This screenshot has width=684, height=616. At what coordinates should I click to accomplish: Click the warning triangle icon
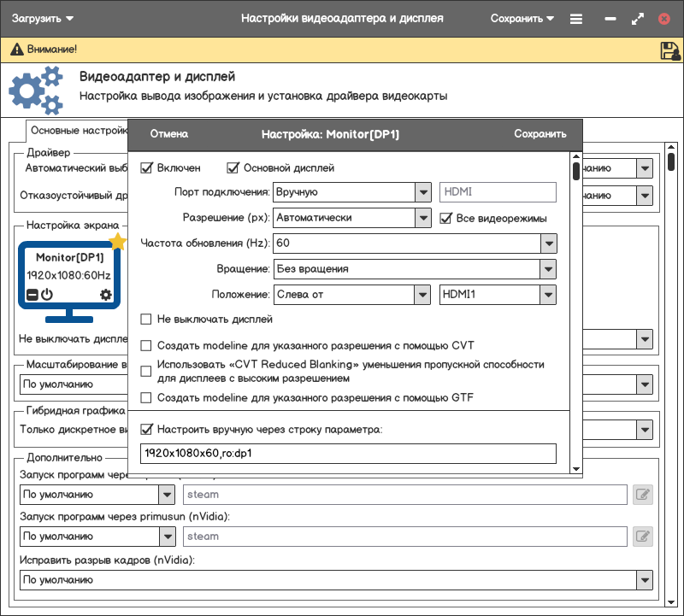coord(16,50)
